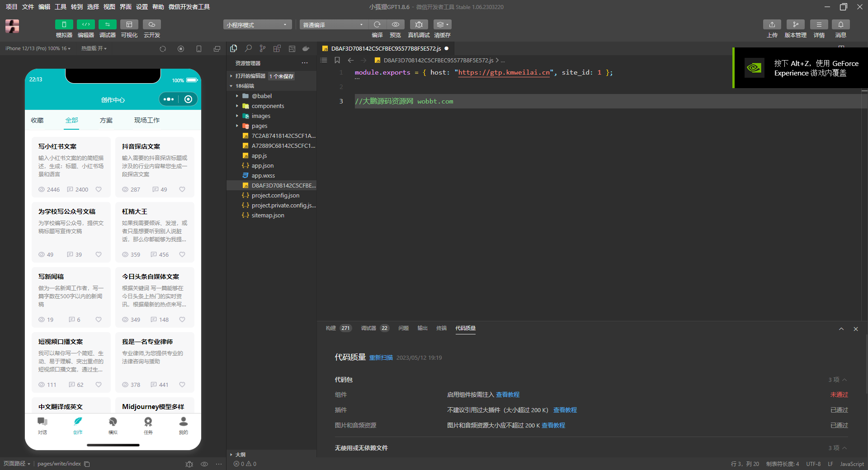This screenshot has height=470, width=868.
Task: Expand the components folder
Action: coord(268,106)
